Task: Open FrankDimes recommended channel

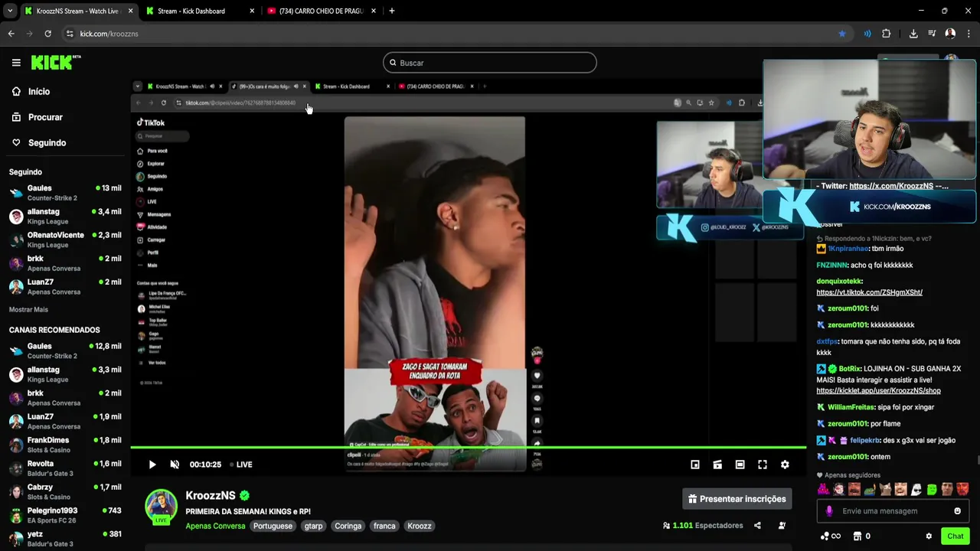Action: pos(64,445)
